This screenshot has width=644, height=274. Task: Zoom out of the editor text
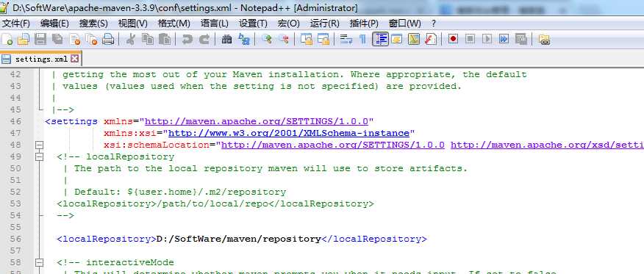283,40
